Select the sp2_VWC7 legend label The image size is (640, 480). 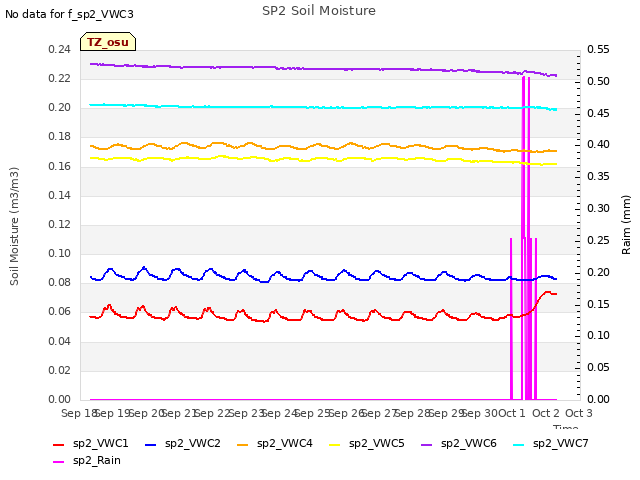point(561,444)
